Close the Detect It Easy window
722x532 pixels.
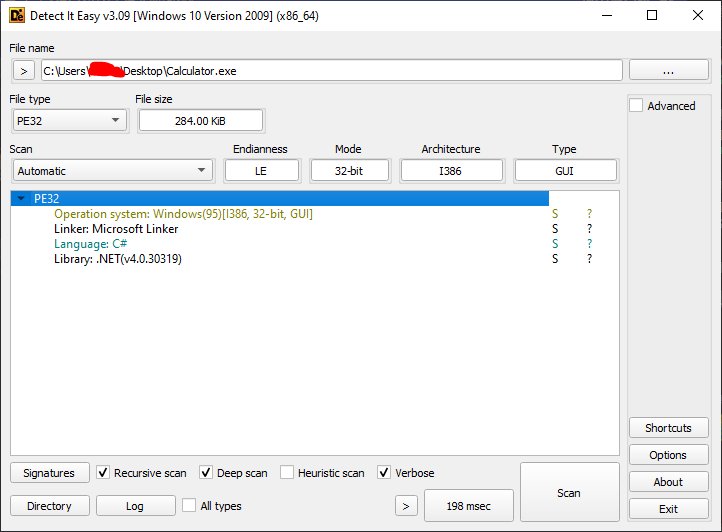[x=698, y=16]
